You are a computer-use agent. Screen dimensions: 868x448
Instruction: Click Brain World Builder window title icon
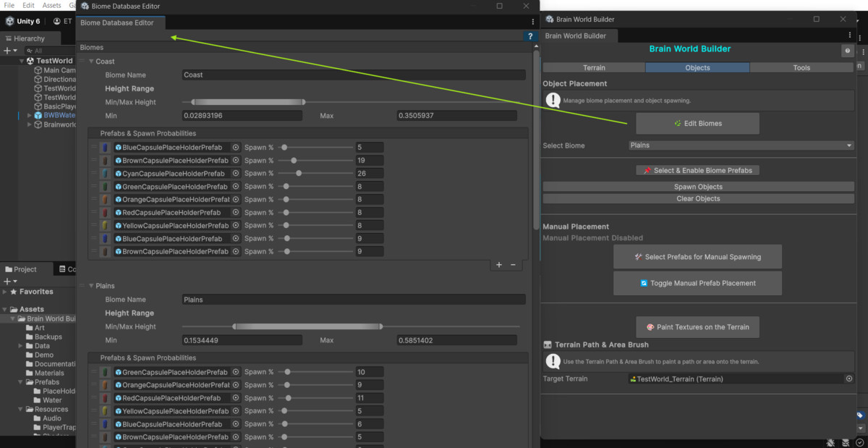550,20
